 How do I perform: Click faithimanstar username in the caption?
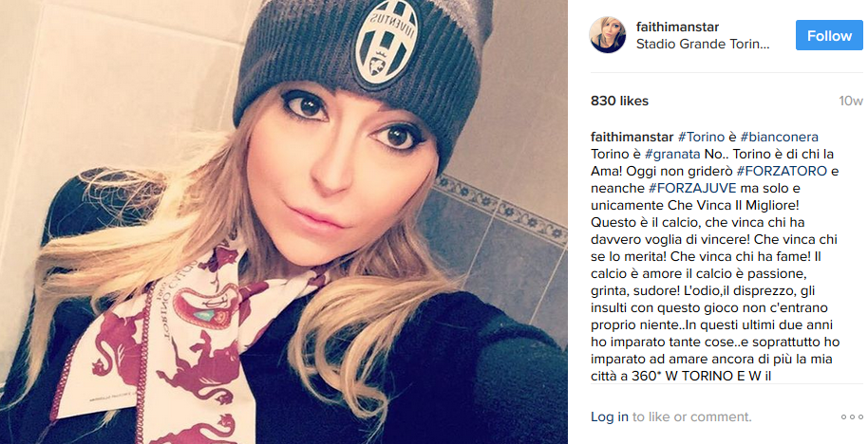pyautogui.click(x=632, y=137)
